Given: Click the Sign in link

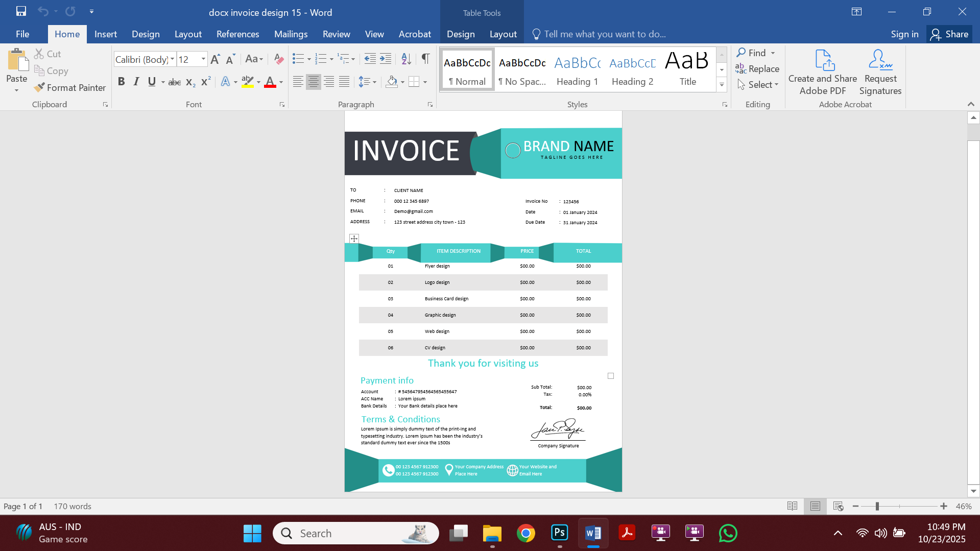Looking at the screenshot, I should tap(904, 34).
